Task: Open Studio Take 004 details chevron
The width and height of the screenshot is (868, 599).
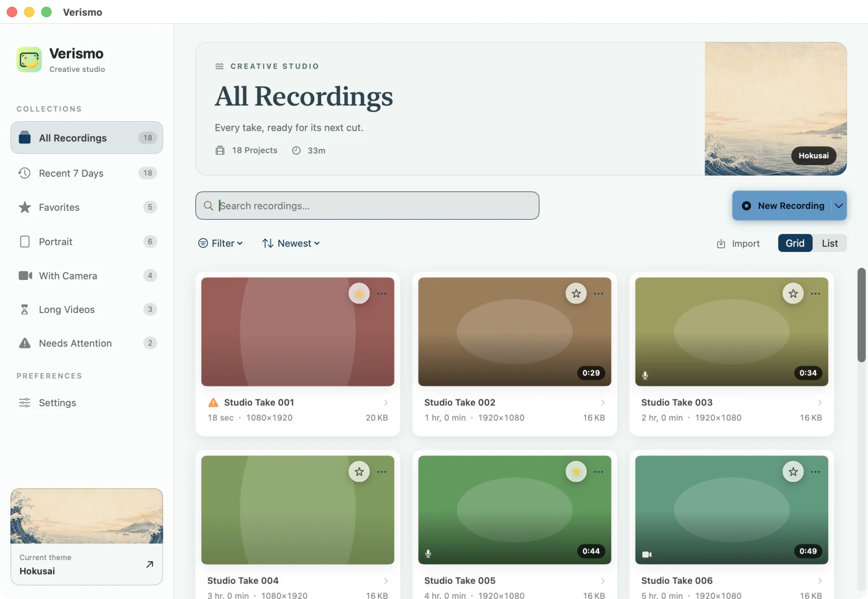Action: pyautogui.click(x=386, y=581)
